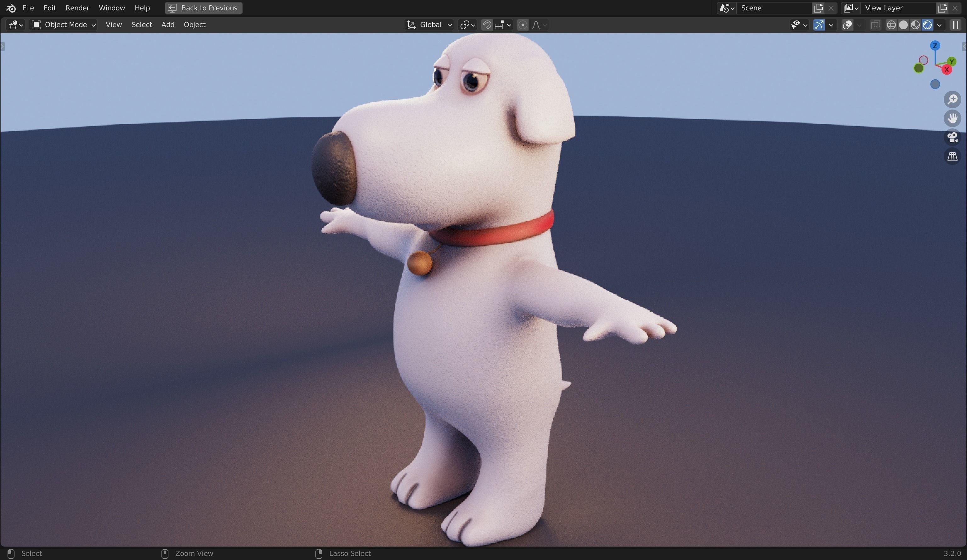Click the Select hint in the status bar
This screenshot has height=560, width=967.
click(31, 553)
